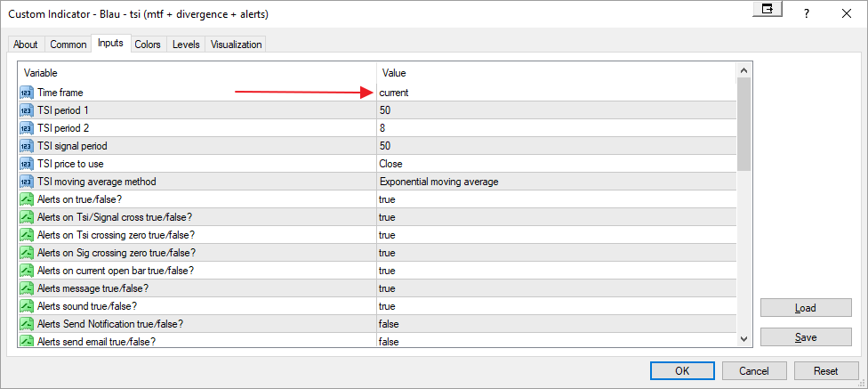The height and width of the screenshot is (389, 868).
Task: Switch to the Colors tab
Action: pyautogui.click(x=148, y=45)
